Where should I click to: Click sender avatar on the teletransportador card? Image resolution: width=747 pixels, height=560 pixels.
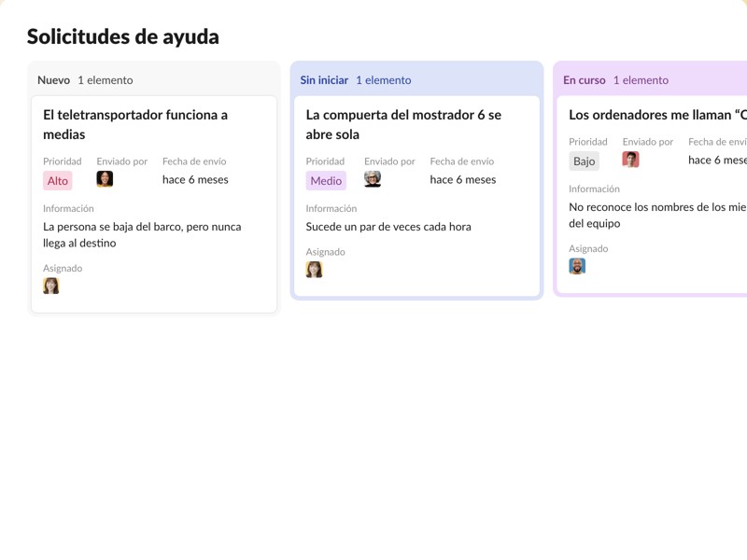[105, 179]
